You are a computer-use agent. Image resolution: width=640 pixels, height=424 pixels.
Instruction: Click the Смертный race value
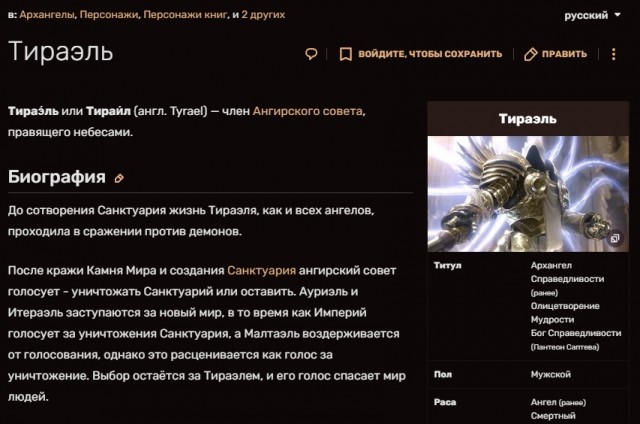tap(553, 416)
